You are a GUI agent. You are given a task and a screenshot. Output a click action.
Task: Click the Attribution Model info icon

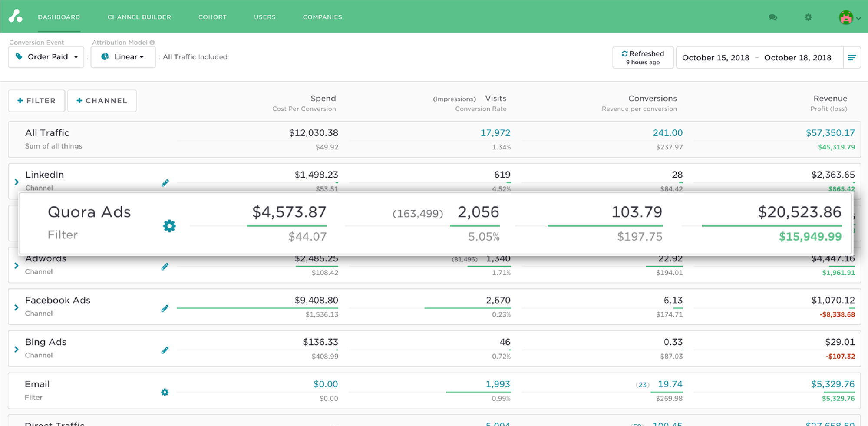pyautogui.click(x=152, y=43)
